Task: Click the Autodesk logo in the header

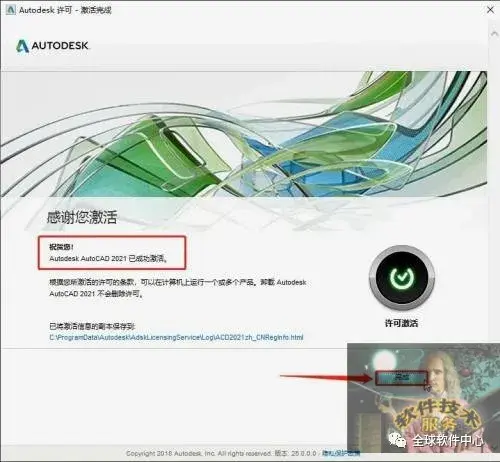Action: [x=52, y=46]
